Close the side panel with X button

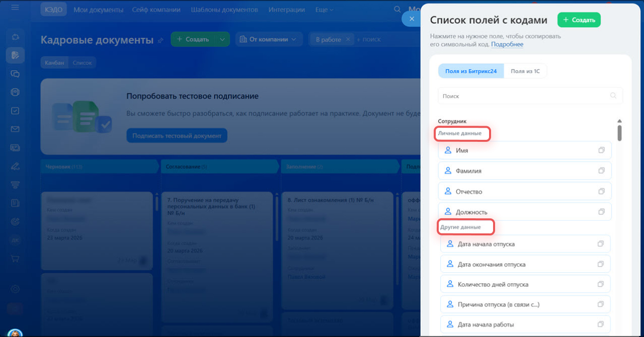[412, 19]
